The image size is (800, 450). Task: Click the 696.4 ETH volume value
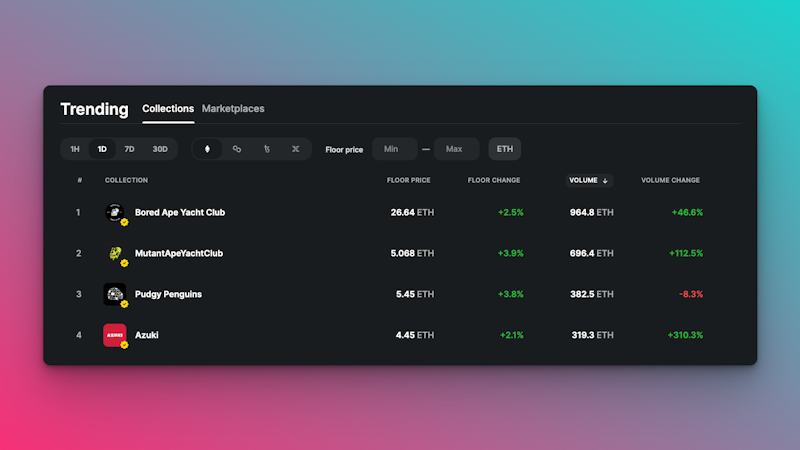pos(592,253)
